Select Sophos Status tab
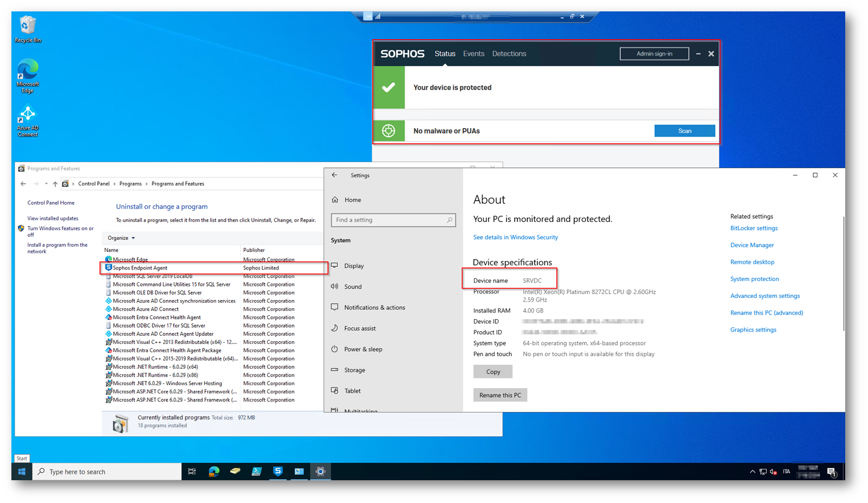868x503 pixels. pos(445,54)
